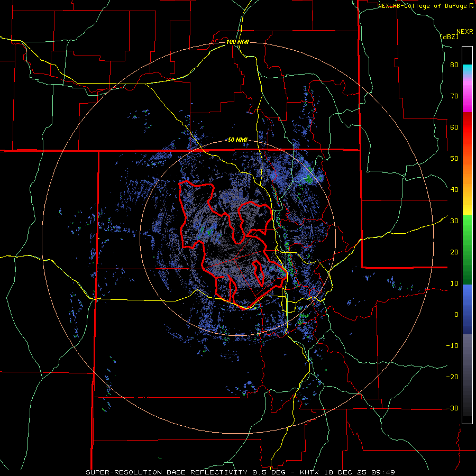This screenshot has height=476, width=476.
Task: Click the 50 NMI range ring label
Action: pyautogui.click(x=237, y=140)
